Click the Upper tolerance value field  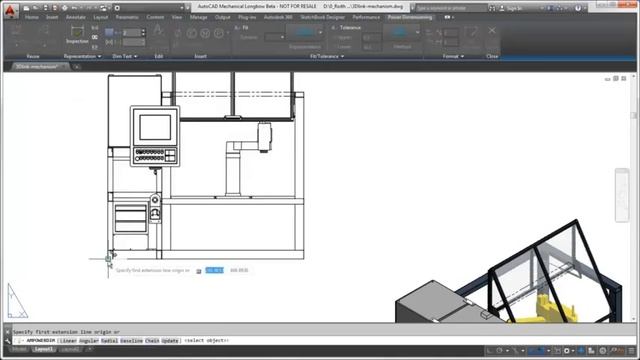coord(372,38)
